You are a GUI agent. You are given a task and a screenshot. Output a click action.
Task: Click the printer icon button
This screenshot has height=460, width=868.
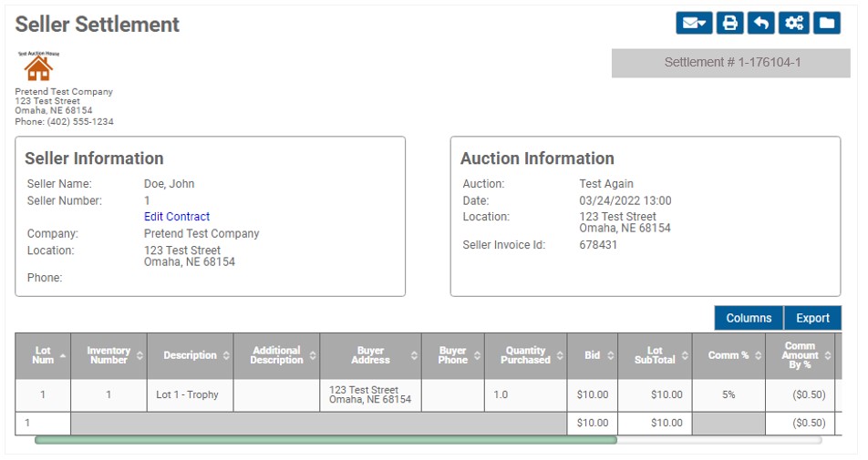730,23
